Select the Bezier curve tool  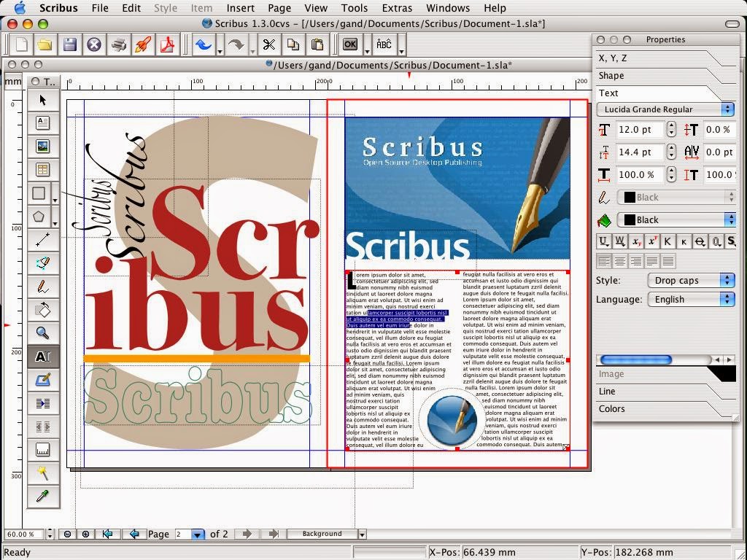coord(43,262)
